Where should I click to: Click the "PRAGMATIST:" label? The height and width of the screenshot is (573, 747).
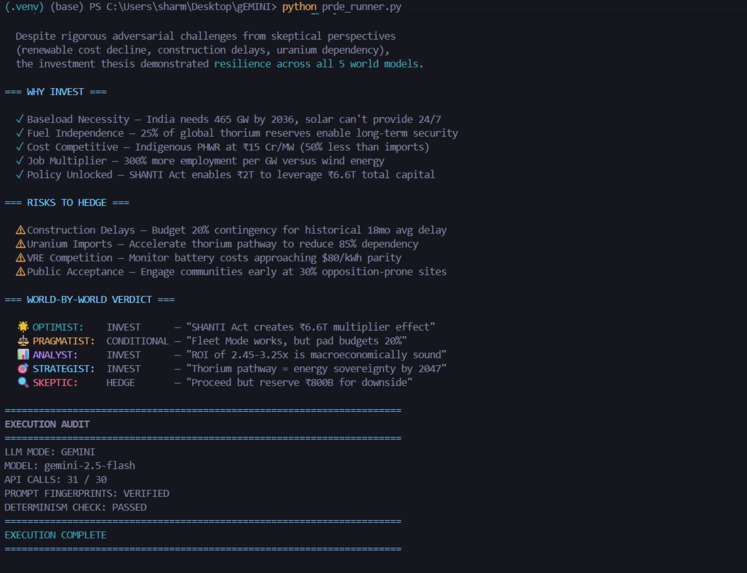[63, 341]
